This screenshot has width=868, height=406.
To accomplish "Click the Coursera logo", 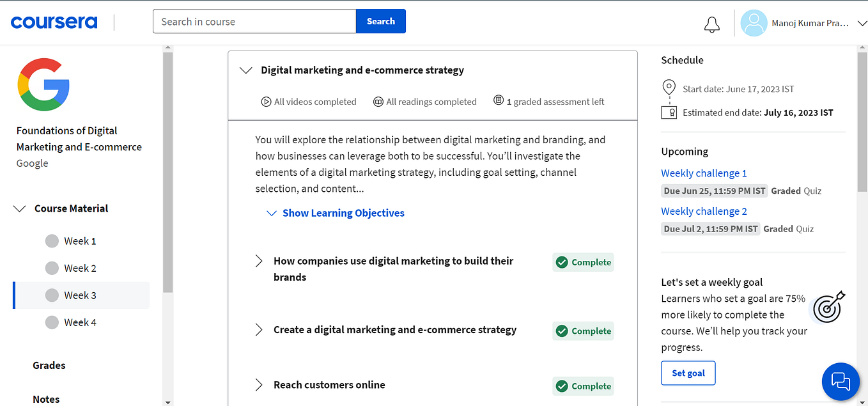I will [54, 21].
